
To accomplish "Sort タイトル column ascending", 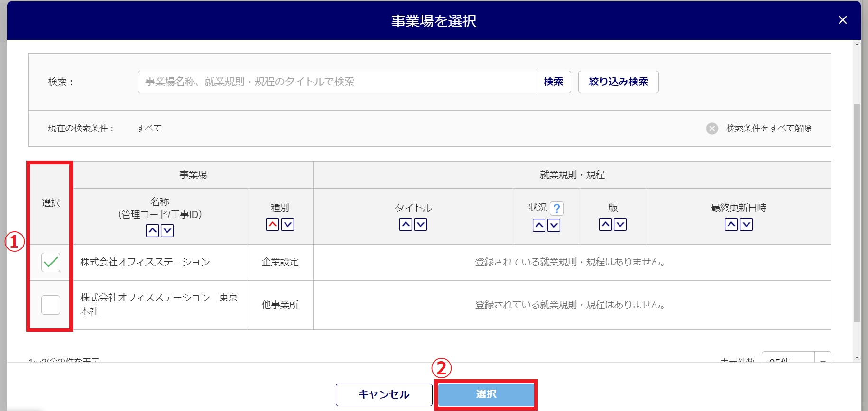I will 406,225.
